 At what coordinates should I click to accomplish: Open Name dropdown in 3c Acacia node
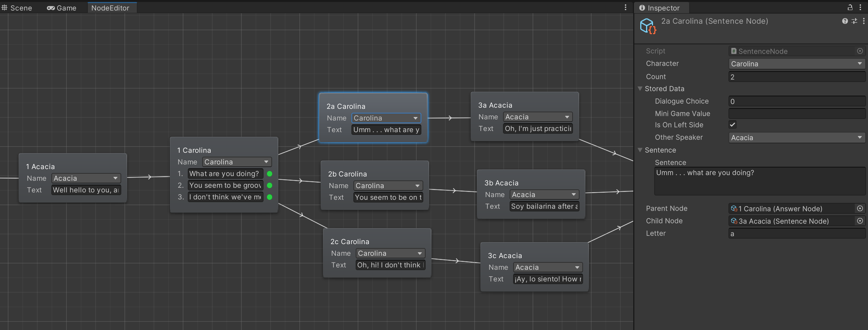click(x=548, y=267)
